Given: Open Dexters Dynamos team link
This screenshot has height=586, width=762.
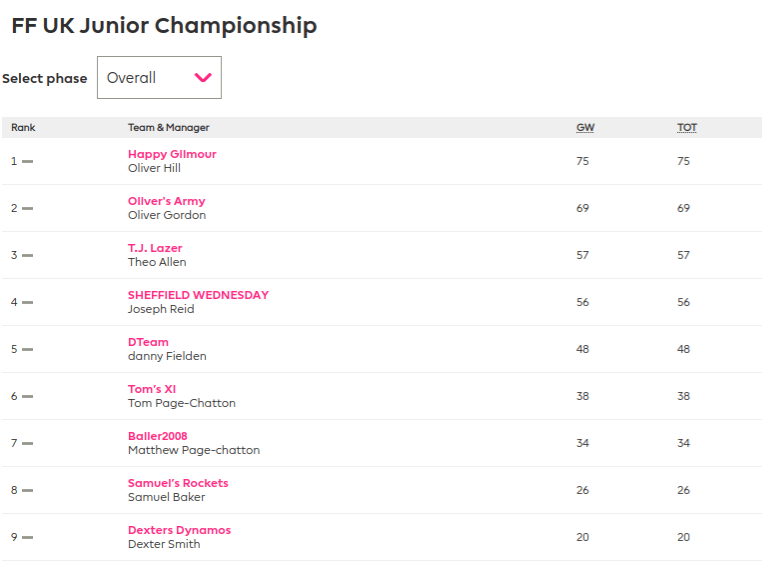Looking at the screenshot, I should [179, 530].
